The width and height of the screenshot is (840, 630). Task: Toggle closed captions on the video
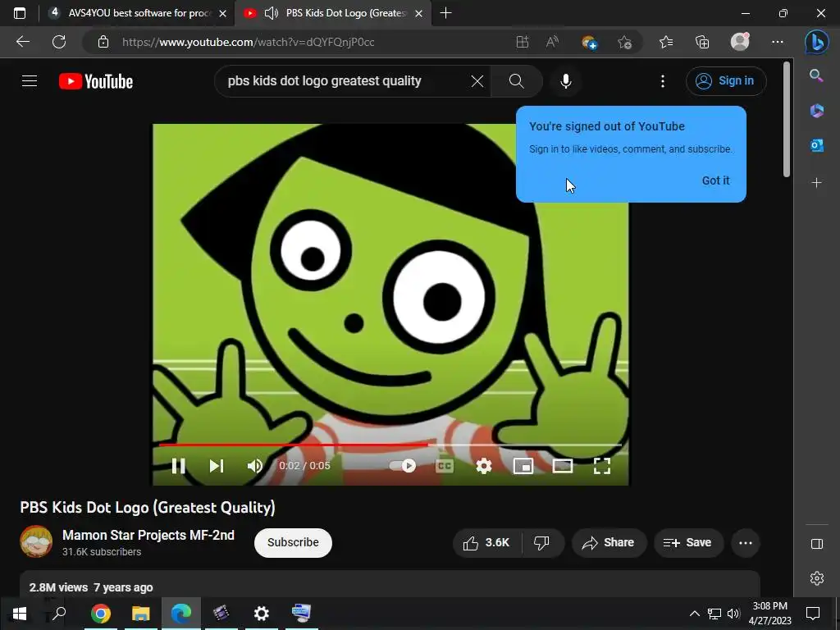coord(445,466)
